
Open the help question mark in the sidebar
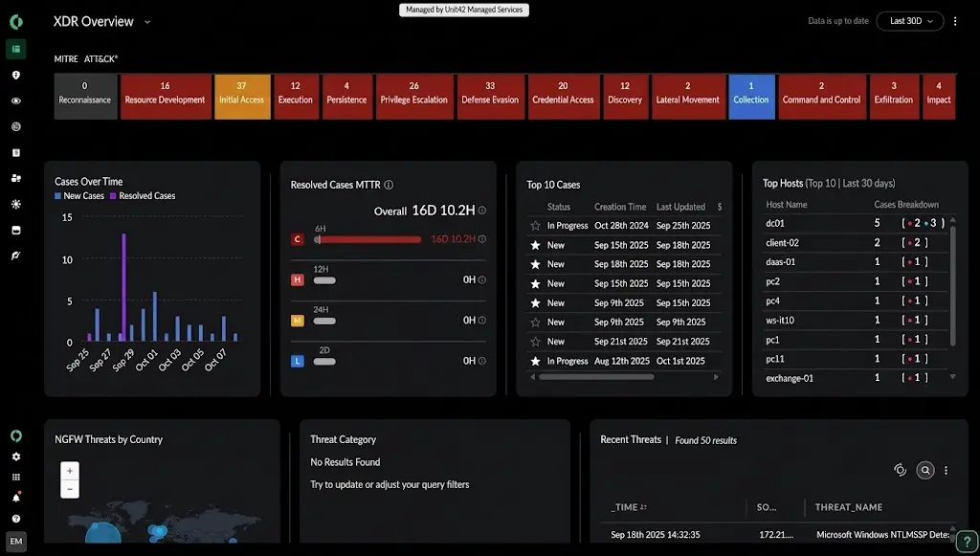point(16,519)
